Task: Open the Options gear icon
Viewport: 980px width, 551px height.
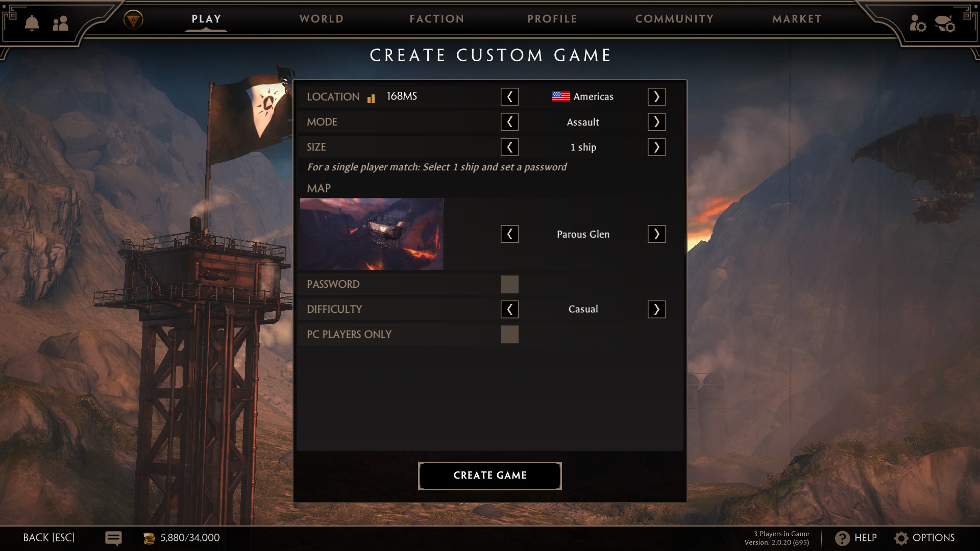Action: pos(901,538)
